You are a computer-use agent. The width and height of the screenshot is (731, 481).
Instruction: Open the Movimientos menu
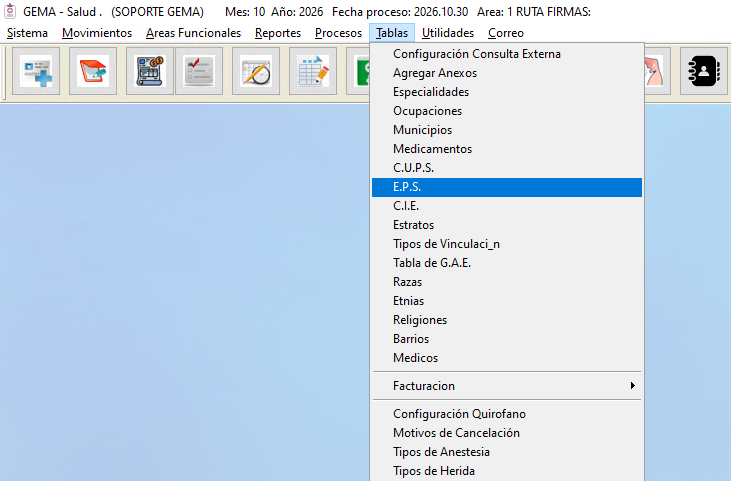[97, 33]
